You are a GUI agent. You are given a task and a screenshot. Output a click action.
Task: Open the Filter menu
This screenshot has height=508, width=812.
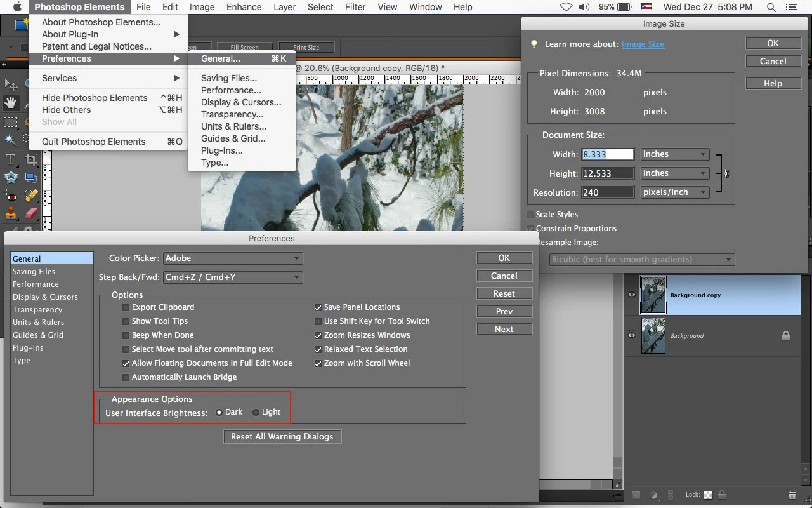point(355,7)
